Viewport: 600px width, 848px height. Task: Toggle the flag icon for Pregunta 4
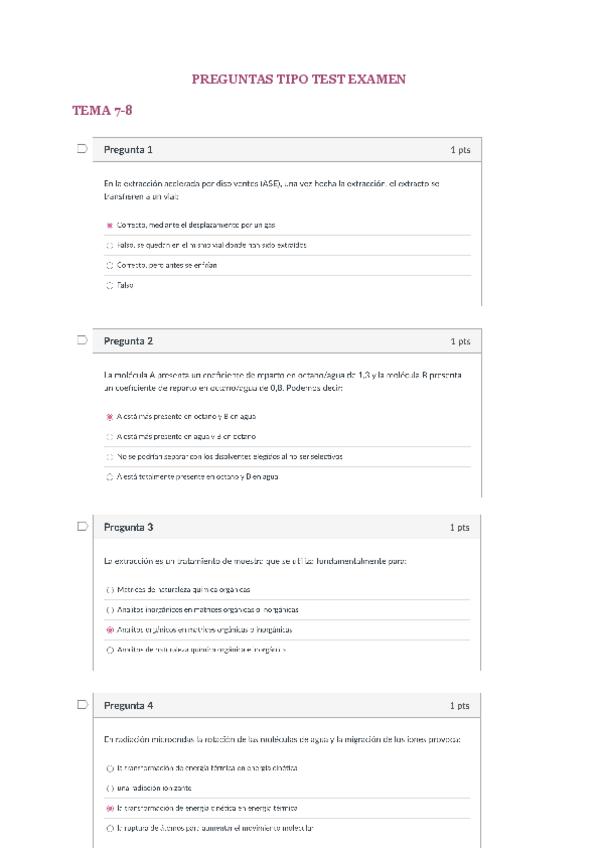pyautogui.click(x=80, y=705)
